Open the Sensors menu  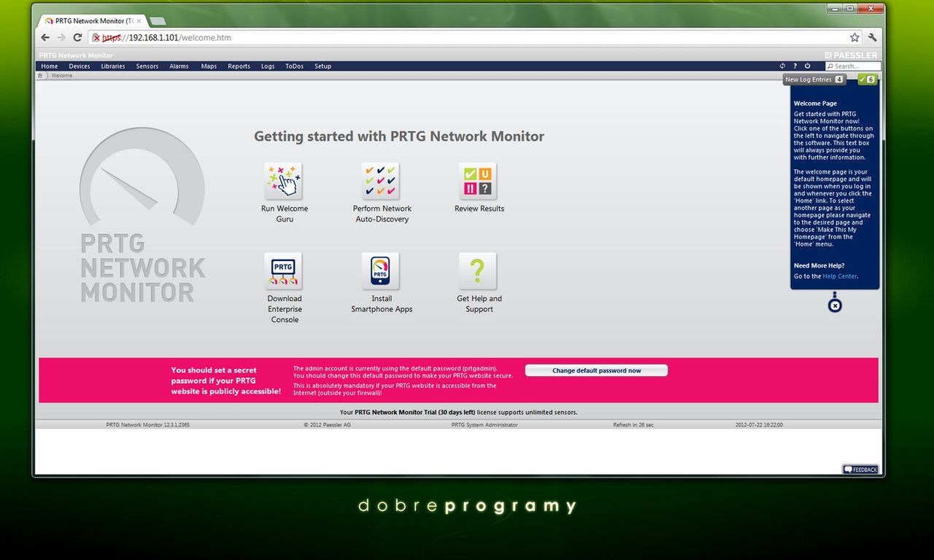(x=147, y=66)
